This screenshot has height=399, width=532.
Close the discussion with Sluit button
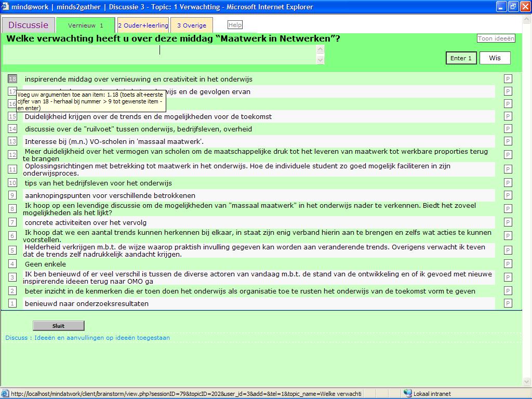(x=58, y=326)
